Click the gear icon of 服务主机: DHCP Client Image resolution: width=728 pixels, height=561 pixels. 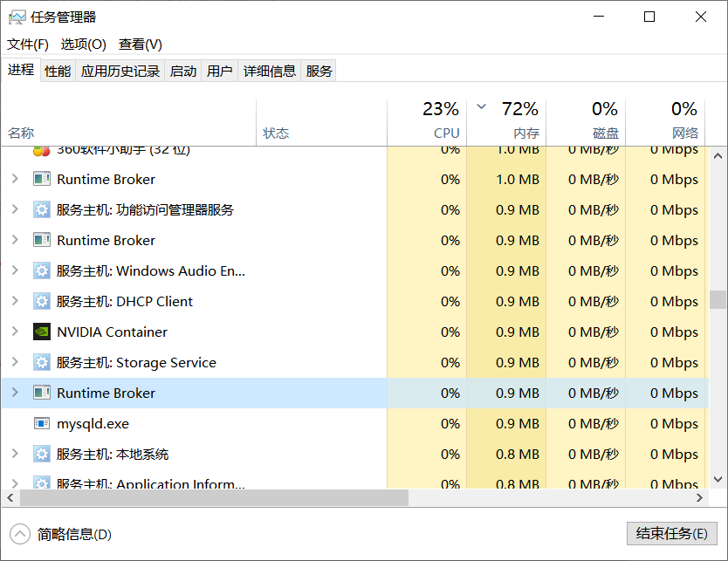point(41,301)
